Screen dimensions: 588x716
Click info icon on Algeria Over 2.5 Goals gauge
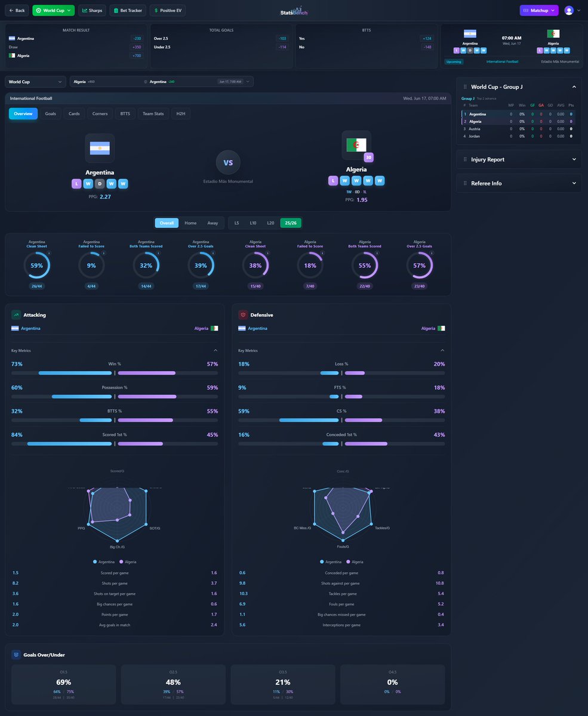(x=432, y=253)
